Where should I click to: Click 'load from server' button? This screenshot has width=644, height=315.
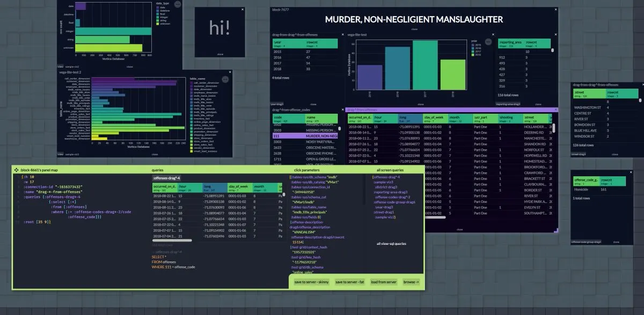click(x=383, y=282)
